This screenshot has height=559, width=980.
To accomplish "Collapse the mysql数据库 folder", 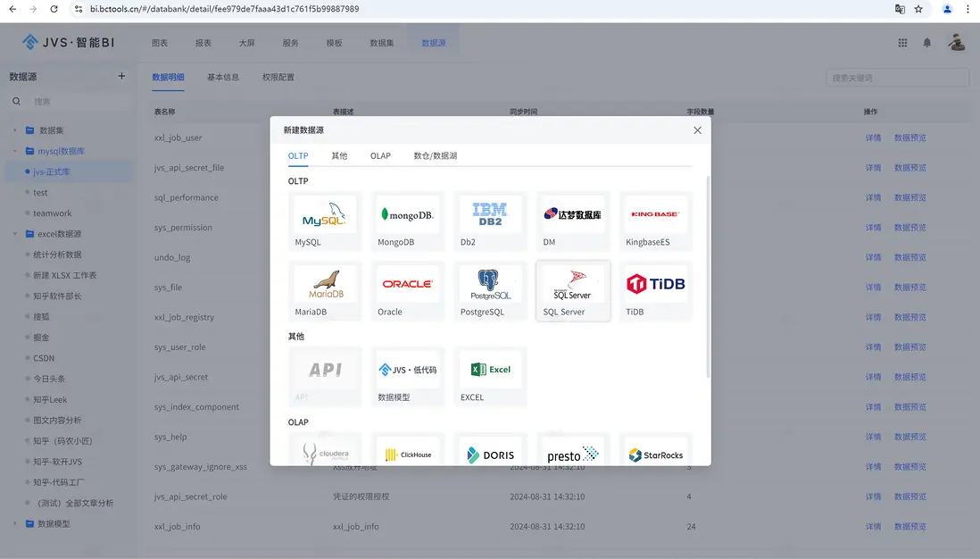I will tap(15, 151).
